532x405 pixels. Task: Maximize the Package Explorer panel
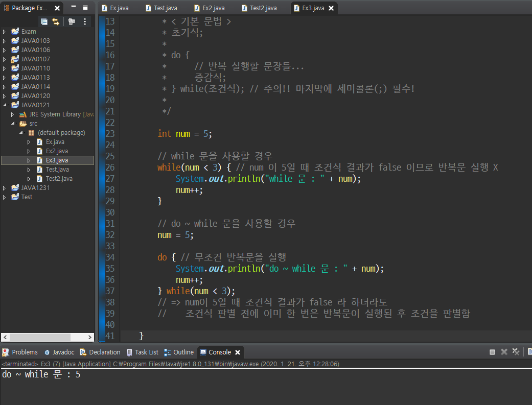tap(85, 8)
